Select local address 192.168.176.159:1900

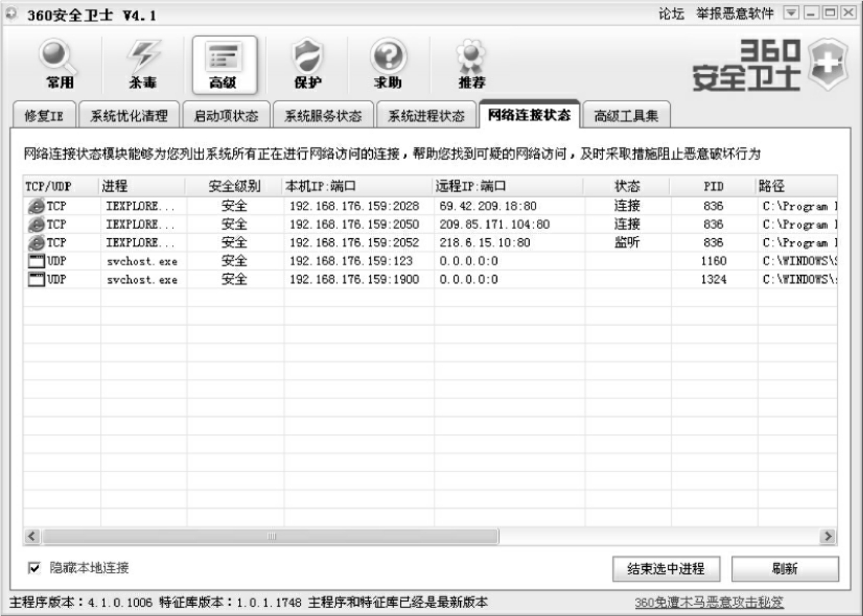[354, 279]
